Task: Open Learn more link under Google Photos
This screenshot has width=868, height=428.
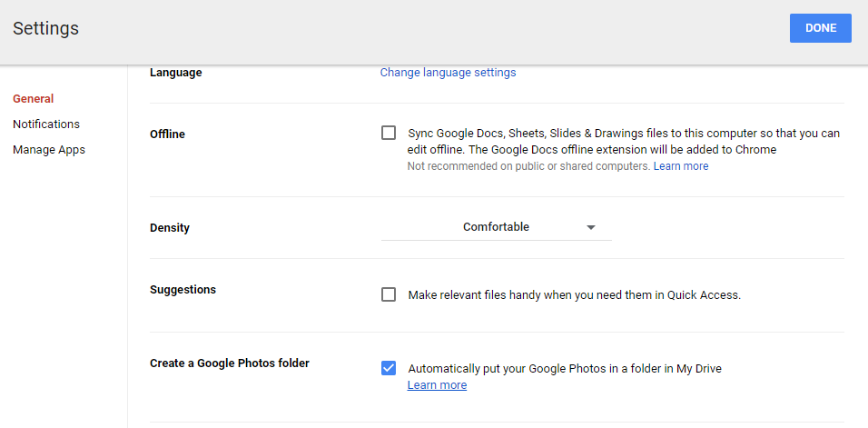Action: pyautogui.click(x=437, y=385)
